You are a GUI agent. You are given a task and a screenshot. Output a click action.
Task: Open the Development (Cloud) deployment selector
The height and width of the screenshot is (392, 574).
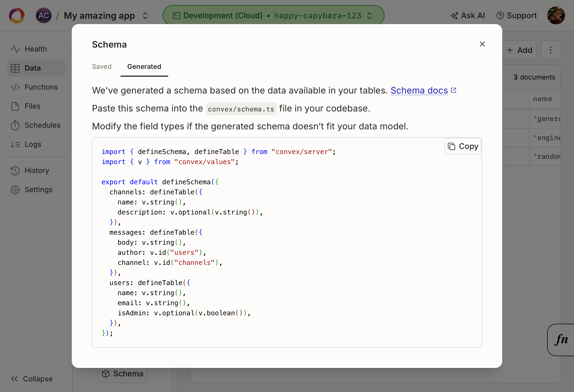(x=273, y=15)
